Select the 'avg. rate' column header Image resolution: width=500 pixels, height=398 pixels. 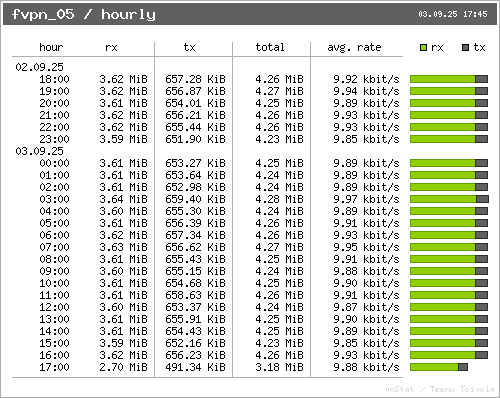click(354, 47)
